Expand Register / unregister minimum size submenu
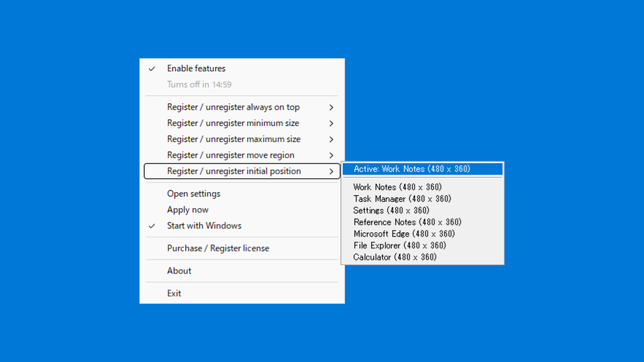 (x=242, y=123)
